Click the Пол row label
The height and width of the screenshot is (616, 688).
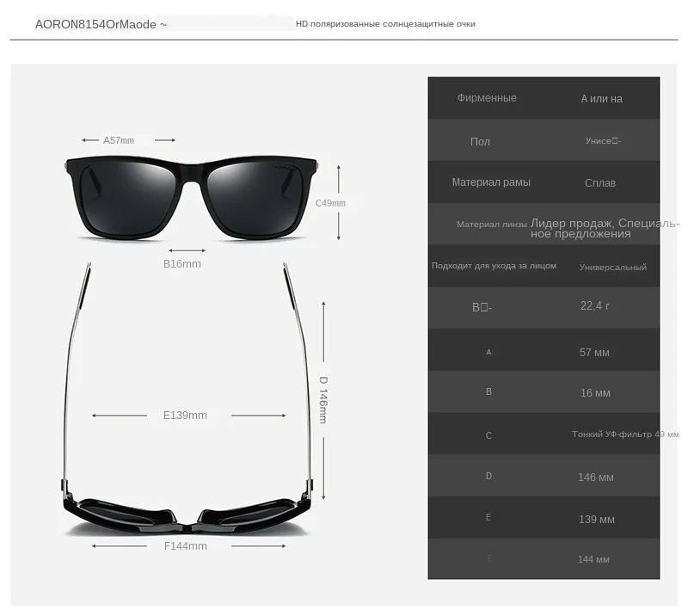point(480,141)
